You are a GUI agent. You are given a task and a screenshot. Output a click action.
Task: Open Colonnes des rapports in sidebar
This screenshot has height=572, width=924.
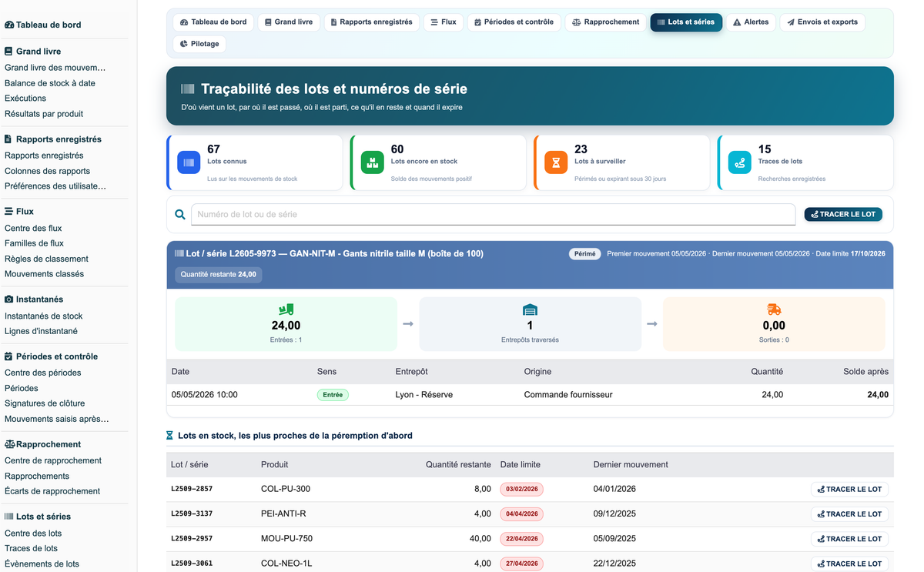(x=47, y=171)
